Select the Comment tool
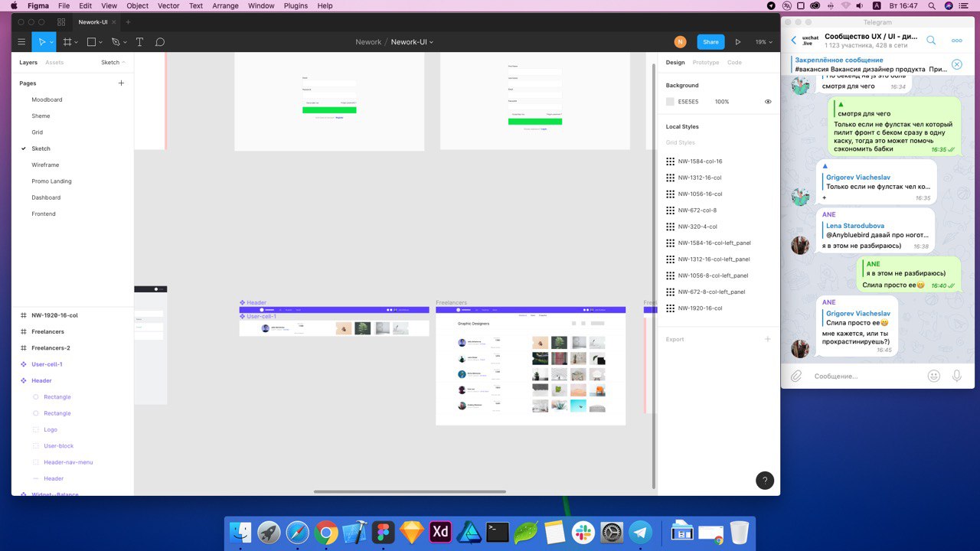This screenshot has width=980, height=551. (x=160, y=42)
